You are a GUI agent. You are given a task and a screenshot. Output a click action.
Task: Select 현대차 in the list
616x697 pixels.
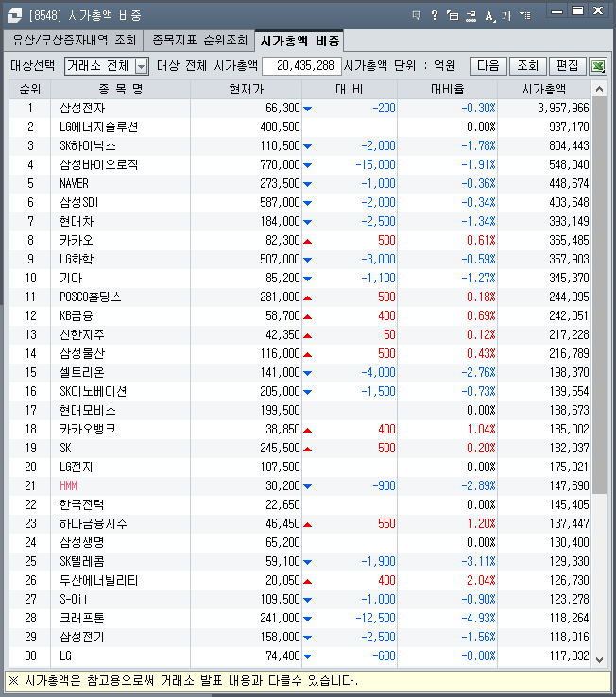pos(77,221)
